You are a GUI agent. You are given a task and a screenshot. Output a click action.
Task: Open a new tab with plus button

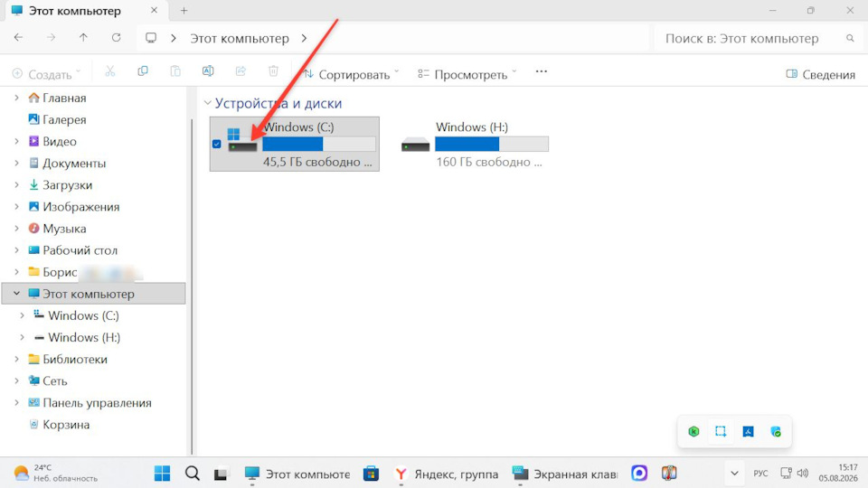(184, 11)
